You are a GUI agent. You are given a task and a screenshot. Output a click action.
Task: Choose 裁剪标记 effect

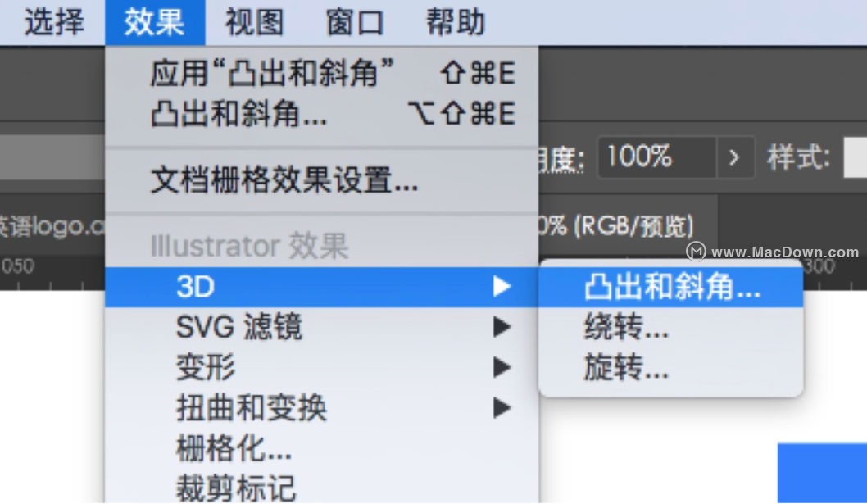(x=322, y=488)
